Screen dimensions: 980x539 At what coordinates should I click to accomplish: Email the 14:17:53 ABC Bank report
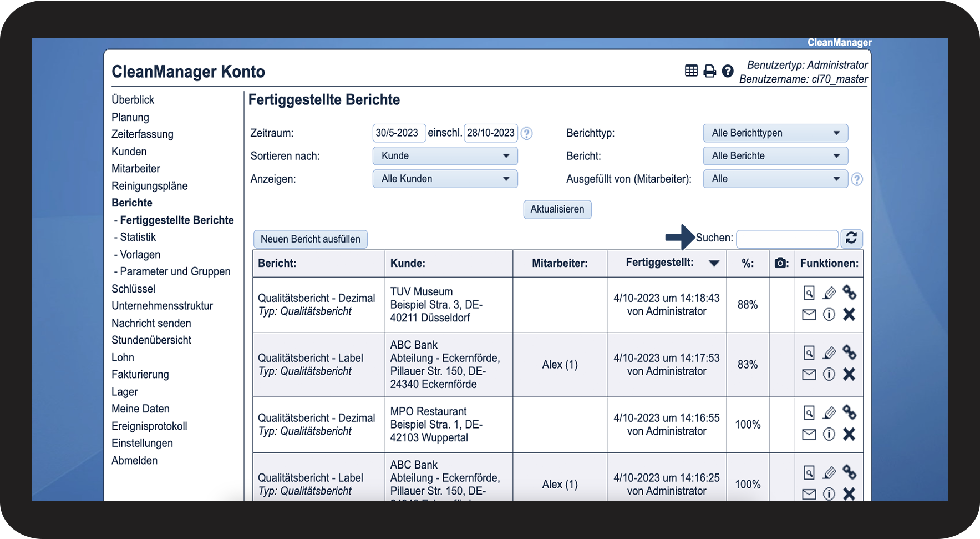tap(809, 375)
